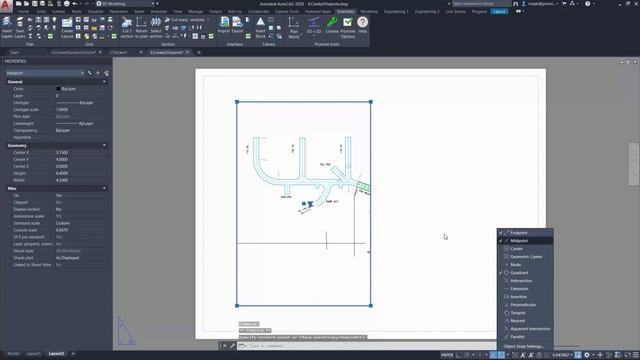640x360 pixels.
Task: Click the search keyword field in title bar
Action: tap(482, 4)
